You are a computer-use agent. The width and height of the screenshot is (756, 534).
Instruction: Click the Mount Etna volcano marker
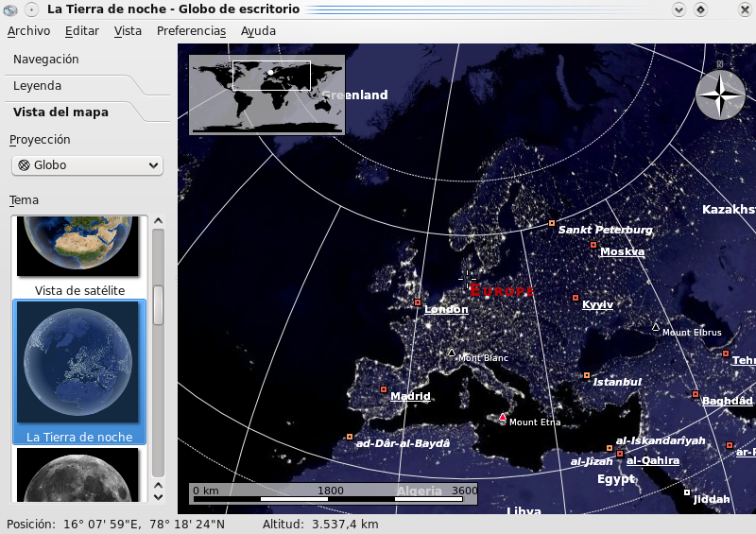(x=503, y=417)
